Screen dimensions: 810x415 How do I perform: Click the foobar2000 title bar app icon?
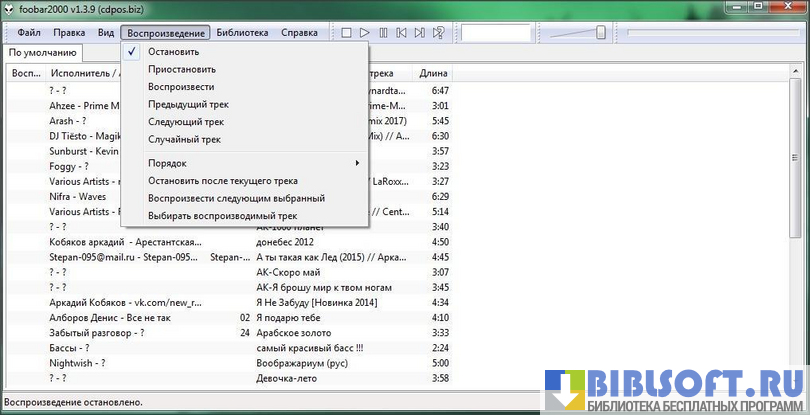coord(9,8)
